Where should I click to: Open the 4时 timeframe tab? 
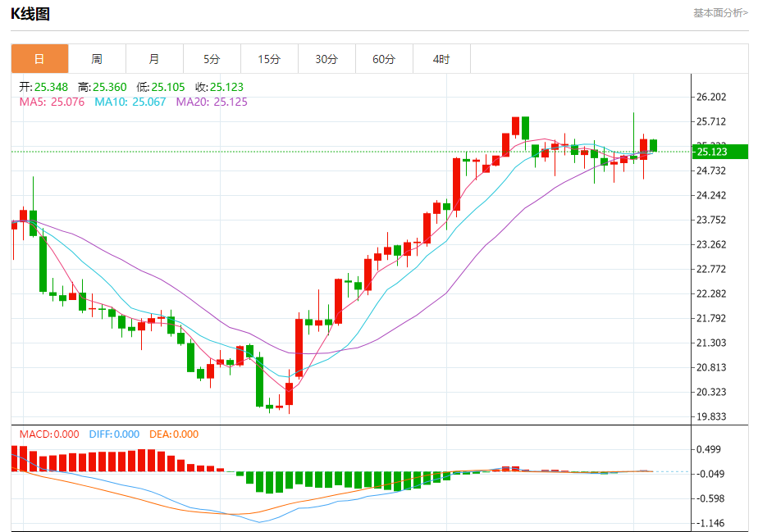tap(441, 59)
